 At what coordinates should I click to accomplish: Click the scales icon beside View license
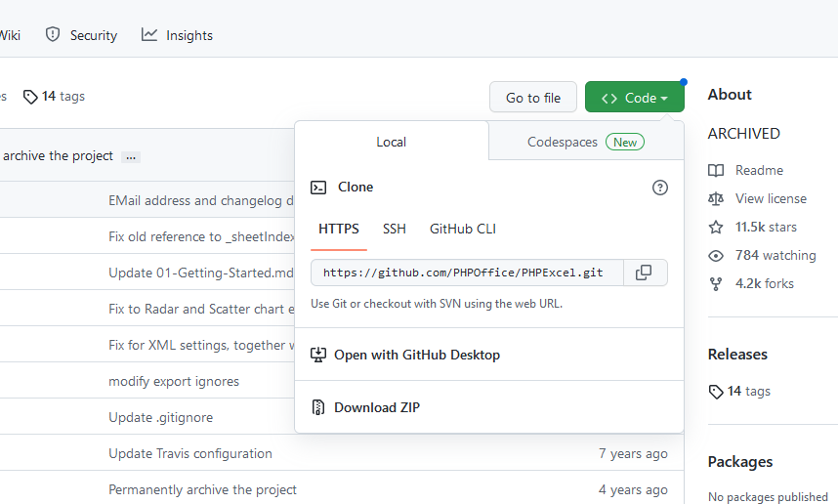point(716,199)
